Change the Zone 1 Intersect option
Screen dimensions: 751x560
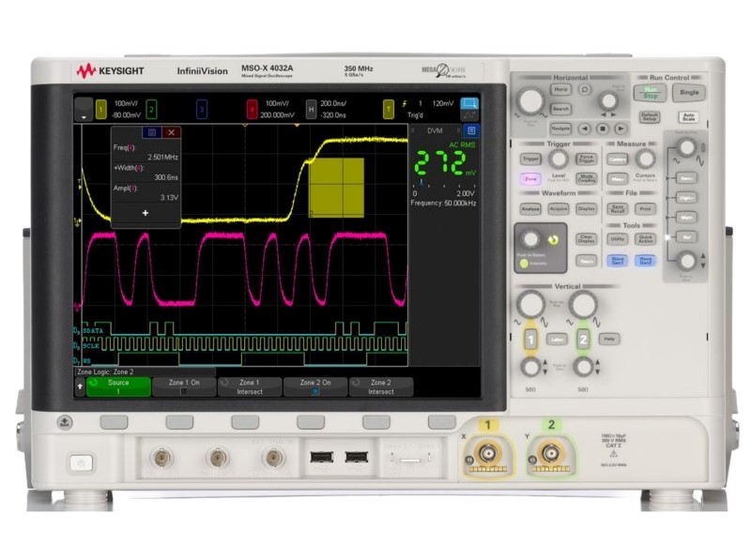(250, 386)
